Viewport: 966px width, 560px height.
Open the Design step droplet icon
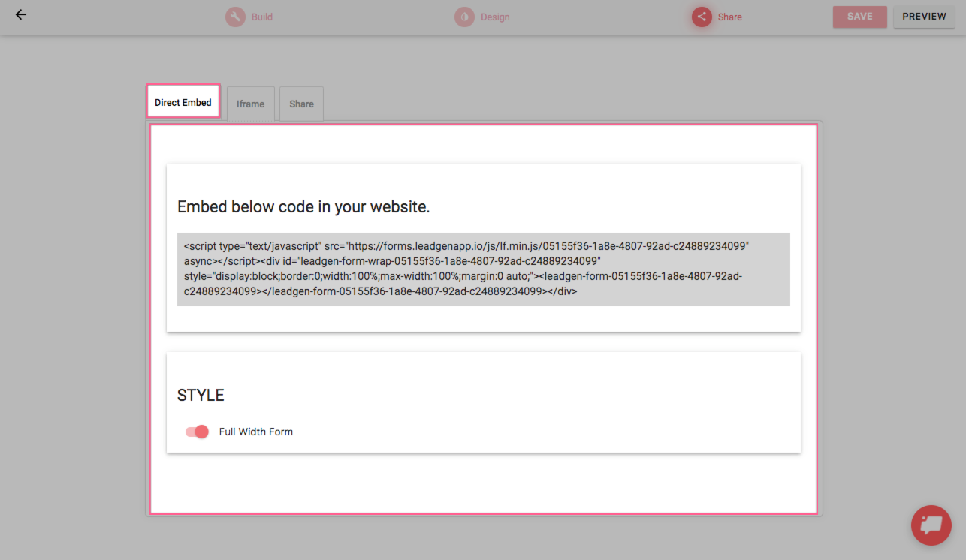click(x=464, y=17)
